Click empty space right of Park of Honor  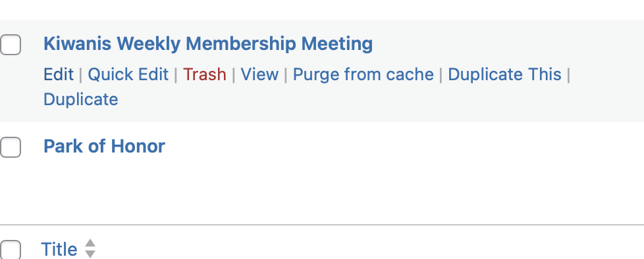402,147
